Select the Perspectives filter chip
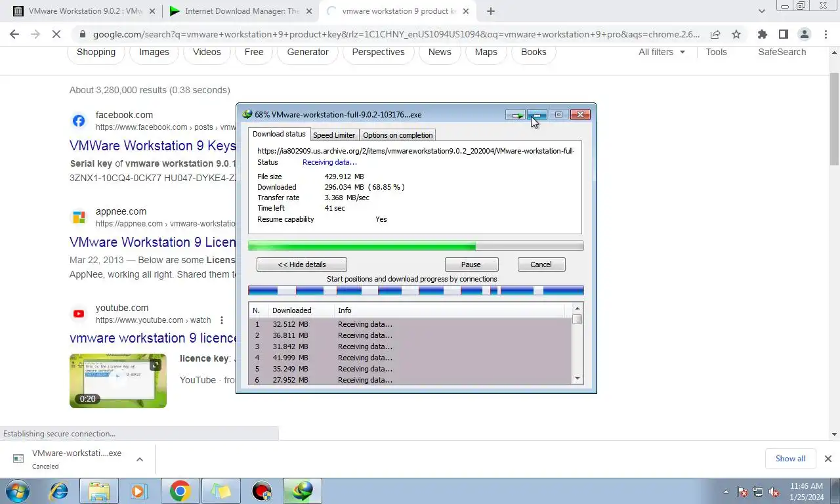Screen dimensions: 840x504 tap(378, 52)
